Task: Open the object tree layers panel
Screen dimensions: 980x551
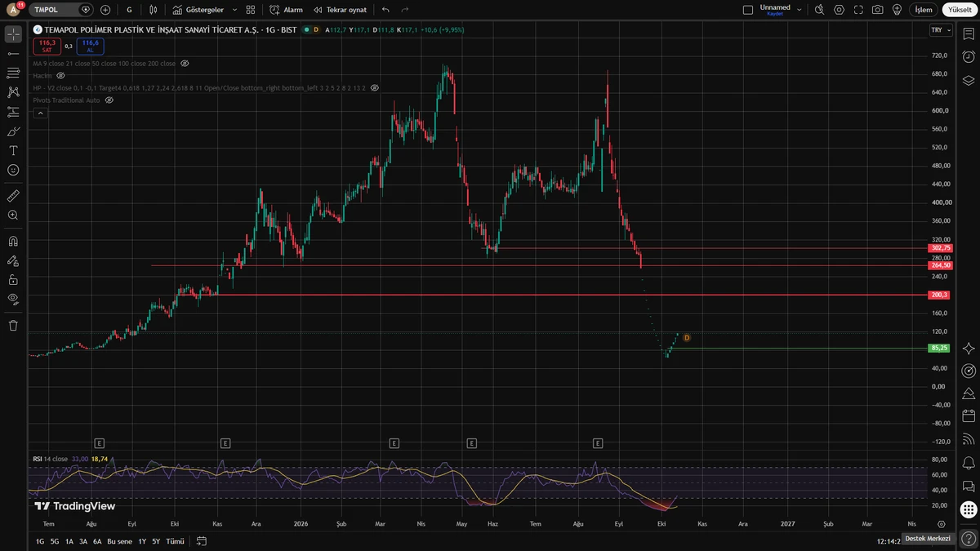Action: tap(969, 80)
